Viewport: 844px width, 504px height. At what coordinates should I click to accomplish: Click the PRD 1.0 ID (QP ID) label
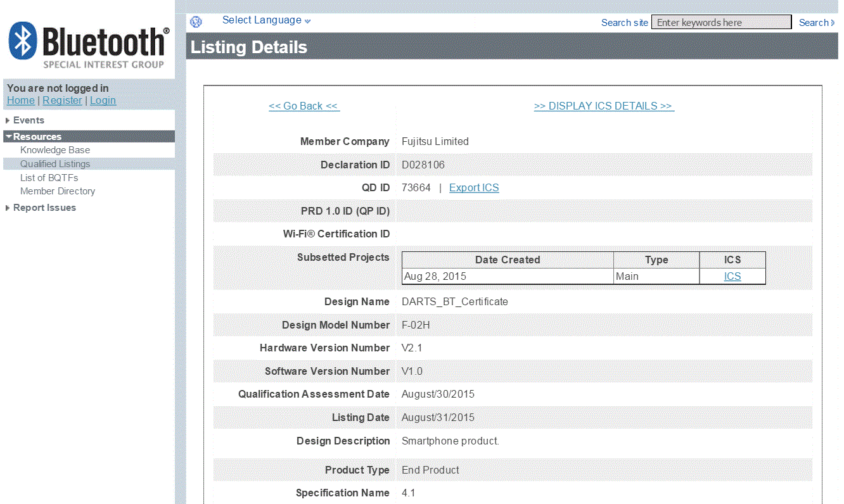tap(345, 211)
